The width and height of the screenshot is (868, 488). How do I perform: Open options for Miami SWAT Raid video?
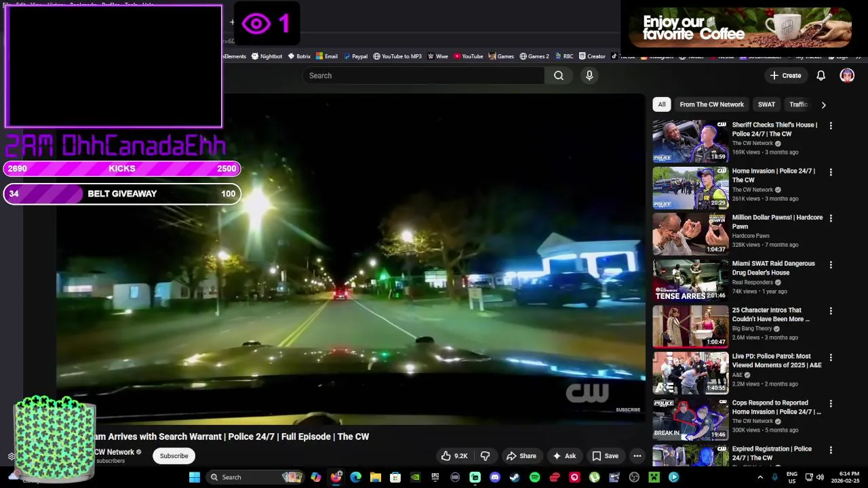point(831,264)
